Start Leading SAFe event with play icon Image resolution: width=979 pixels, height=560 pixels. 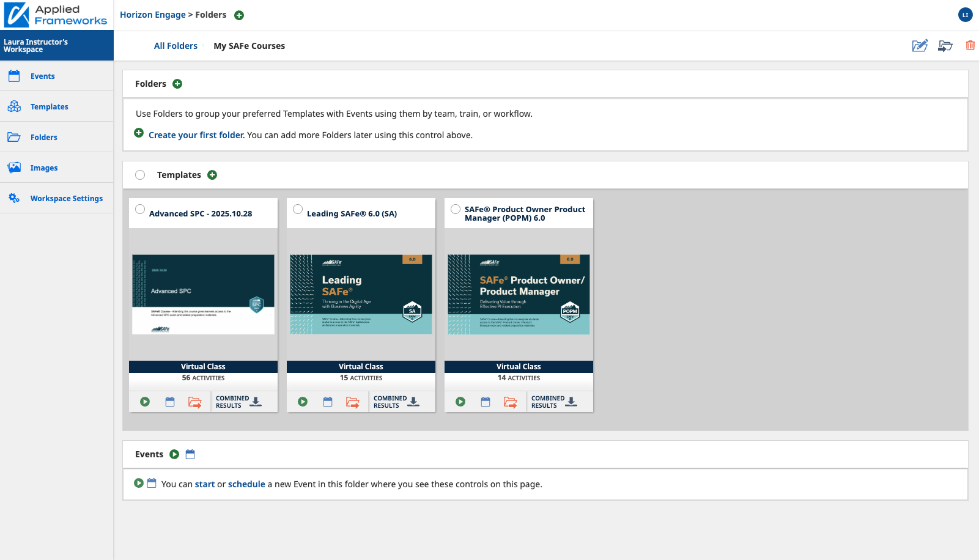tap(303, 402)
